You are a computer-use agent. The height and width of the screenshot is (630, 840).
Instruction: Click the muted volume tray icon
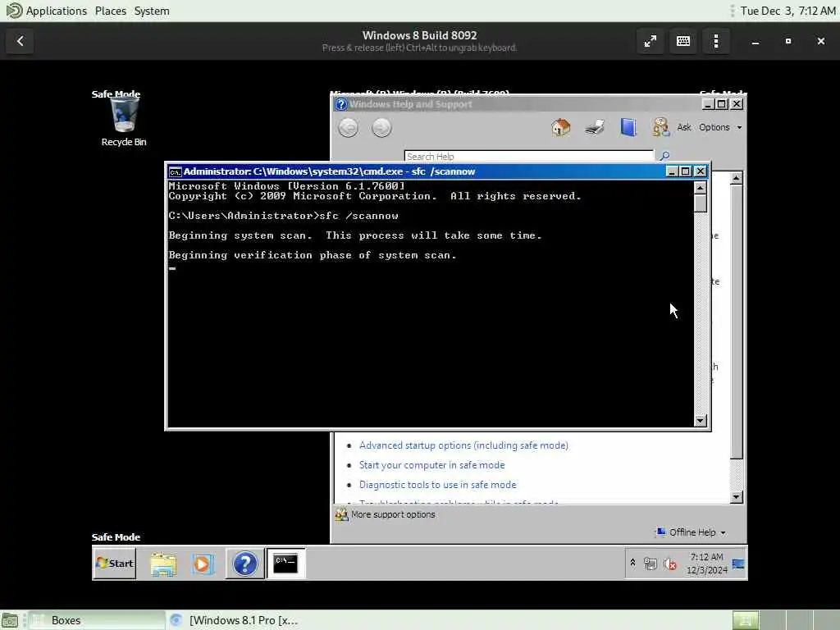pos(669,564)
